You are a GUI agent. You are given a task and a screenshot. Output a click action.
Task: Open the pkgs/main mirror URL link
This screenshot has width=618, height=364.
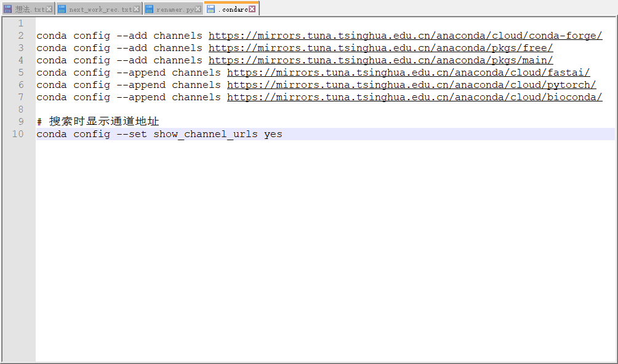(381, 60)
